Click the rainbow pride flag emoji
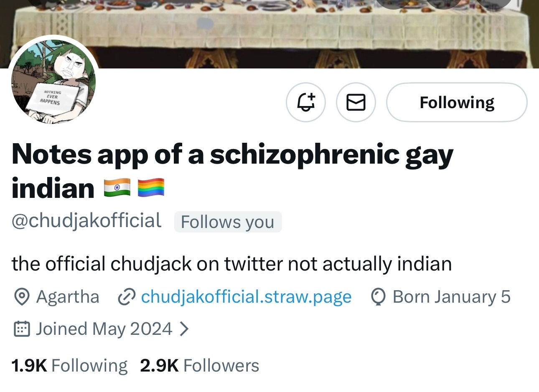Viewport: 539px width, 392px height. point(151,188)
